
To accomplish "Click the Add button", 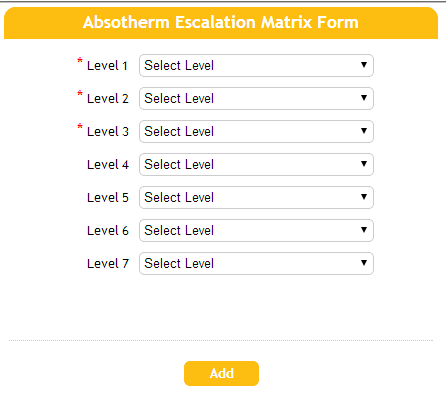I will coord(221,373).
